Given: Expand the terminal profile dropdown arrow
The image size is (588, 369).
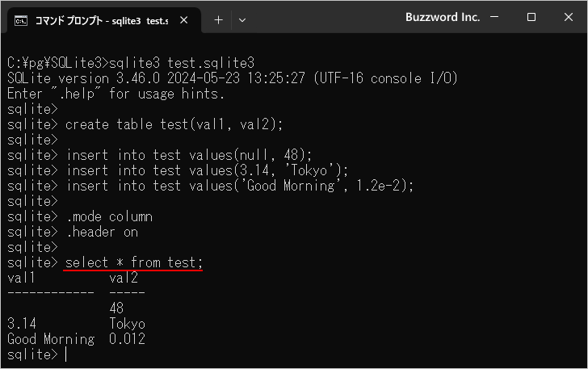Looking at the screenshot, I should click(x=242, y=20).
